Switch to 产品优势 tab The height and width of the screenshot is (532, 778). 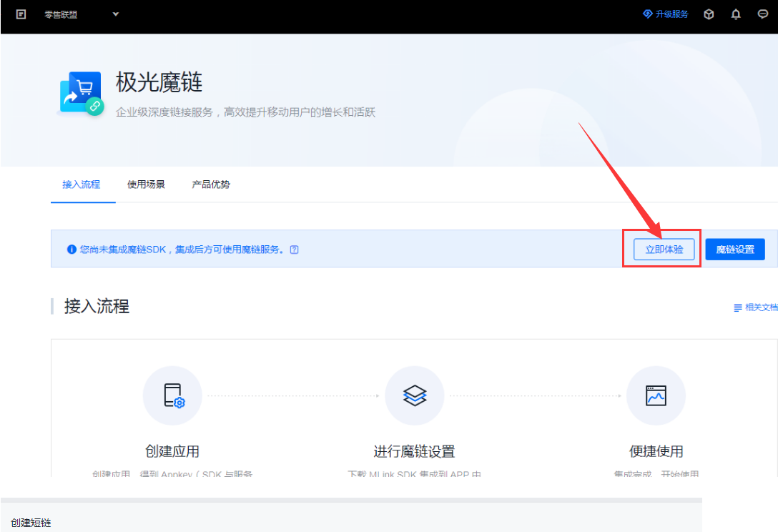click(x=211, y=184)
